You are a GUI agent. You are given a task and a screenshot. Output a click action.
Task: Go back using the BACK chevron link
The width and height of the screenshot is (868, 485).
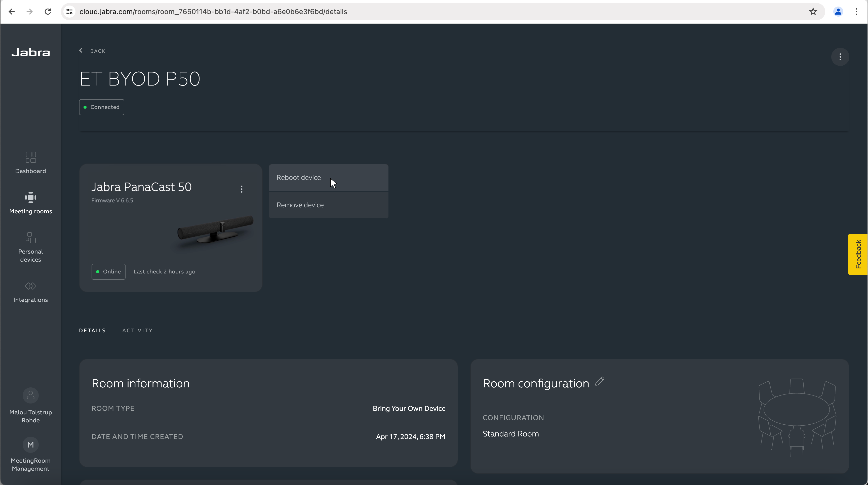click(x=92, y=51)
